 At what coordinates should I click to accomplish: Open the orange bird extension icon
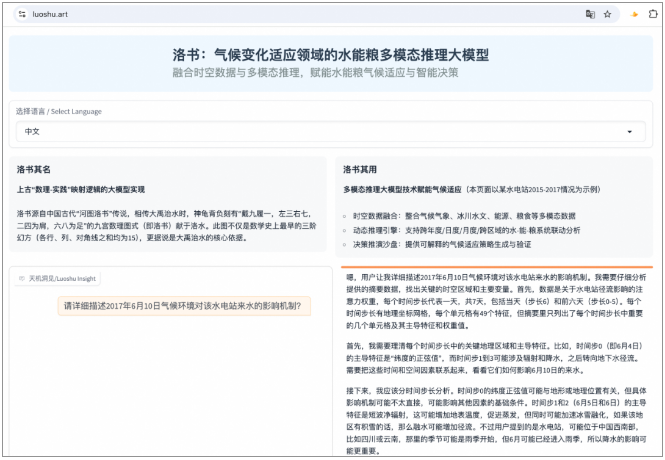click(x=634, y=14)
